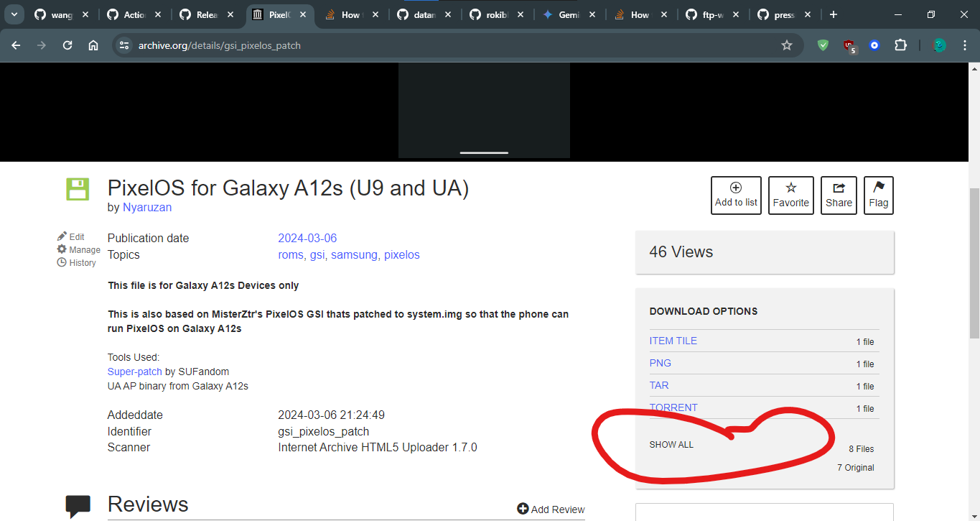Click the green floppy disk software icon
Viewport: 980px width, 521px height.
pos(78,190)
